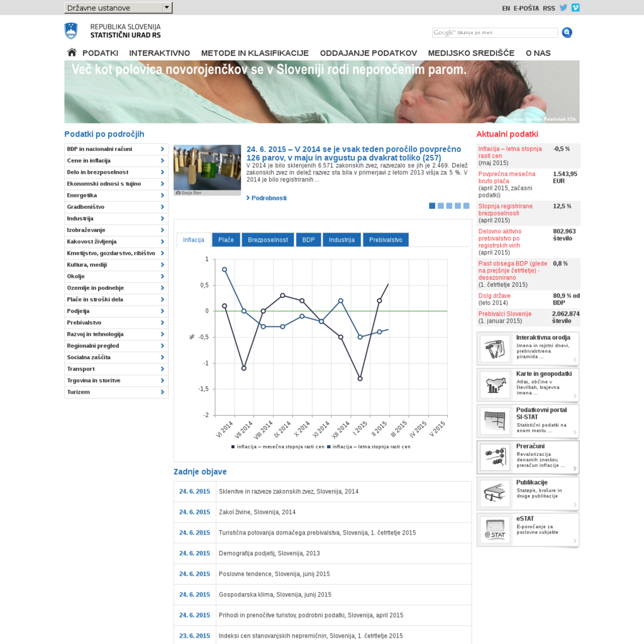
Task: Click the Podrobnosti link
Action: coord(267,197)
